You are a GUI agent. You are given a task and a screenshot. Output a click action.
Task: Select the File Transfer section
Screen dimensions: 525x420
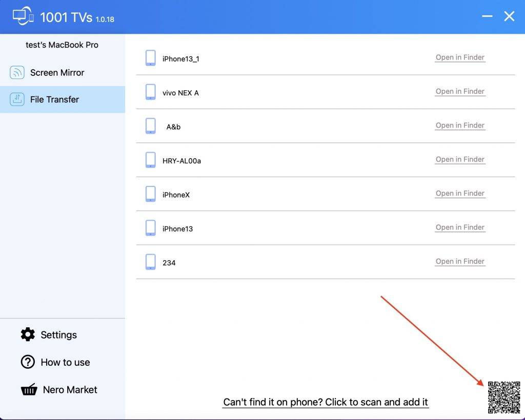pos(63,99)
